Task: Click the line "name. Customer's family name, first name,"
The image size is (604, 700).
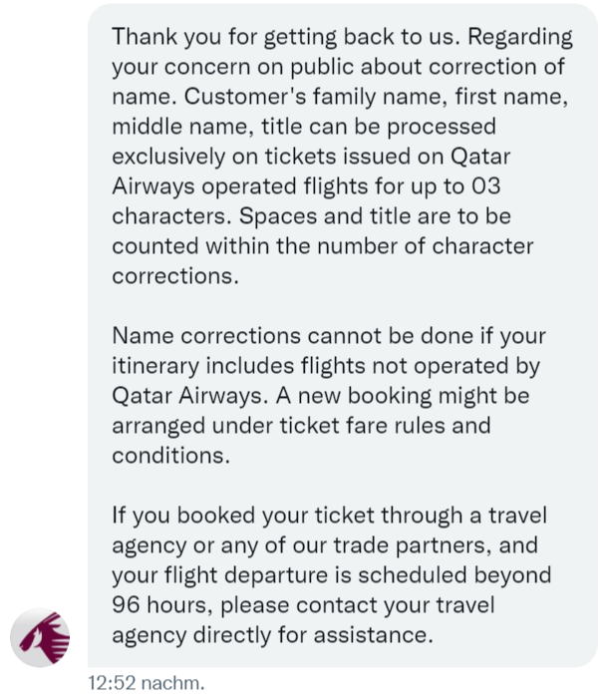Action: (341, 97)
